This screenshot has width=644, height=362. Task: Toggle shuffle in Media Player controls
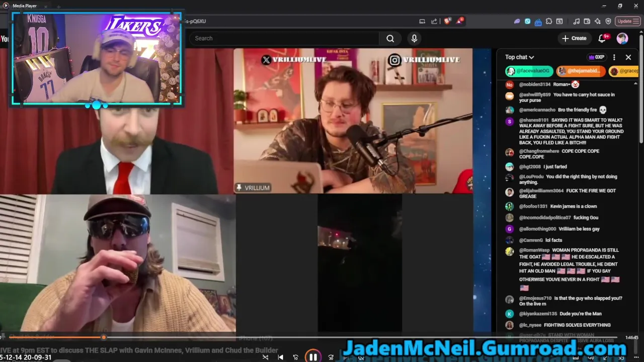tap(265, 357)
